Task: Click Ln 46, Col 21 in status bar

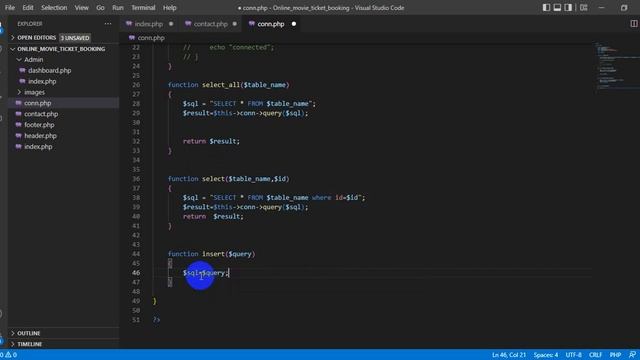Action: point(509,355)
